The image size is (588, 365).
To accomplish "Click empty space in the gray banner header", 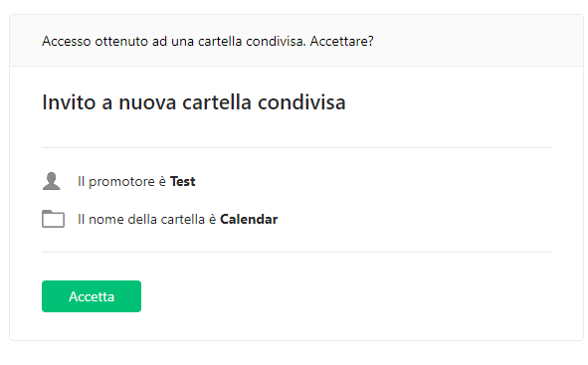I will click(477, 41).
